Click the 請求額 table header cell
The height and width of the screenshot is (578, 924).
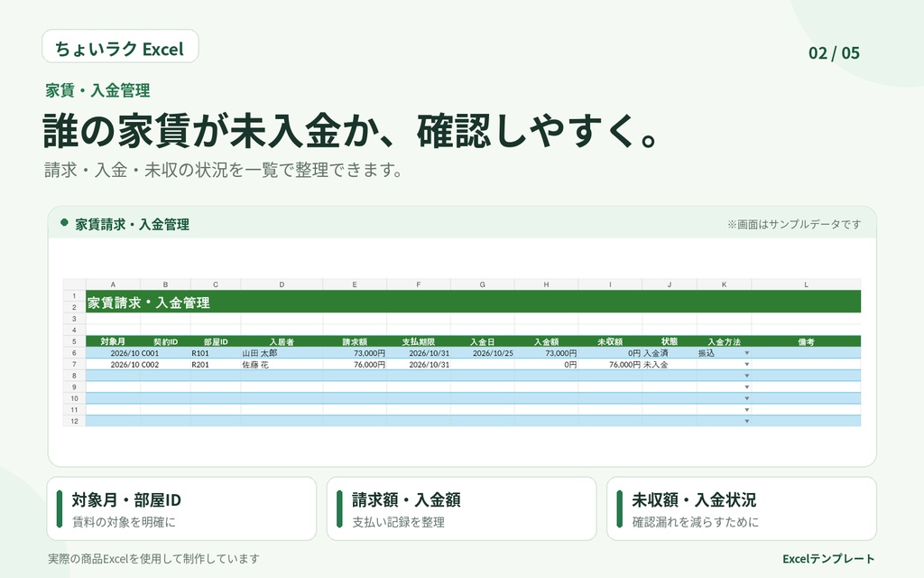(x=355, y=341)
